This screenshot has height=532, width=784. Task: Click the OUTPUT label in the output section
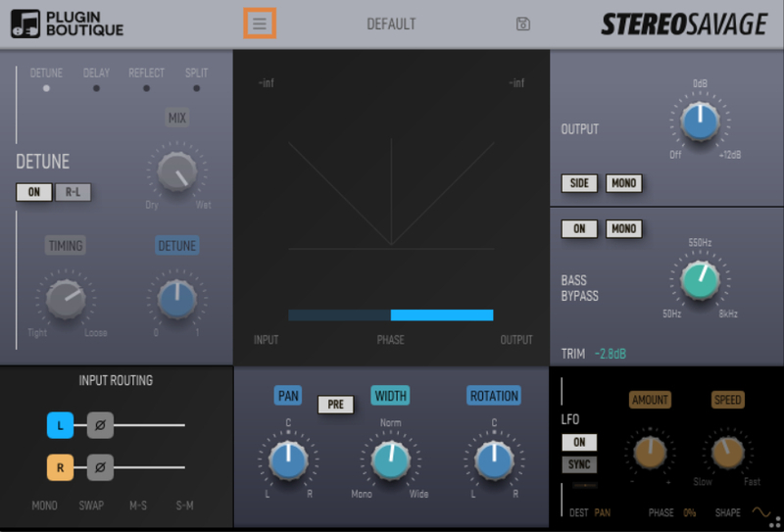(x=579, y=129)
